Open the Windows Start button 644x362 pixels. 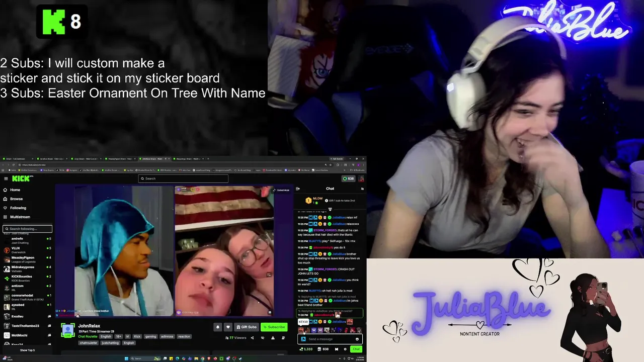[x=126, y=358]
